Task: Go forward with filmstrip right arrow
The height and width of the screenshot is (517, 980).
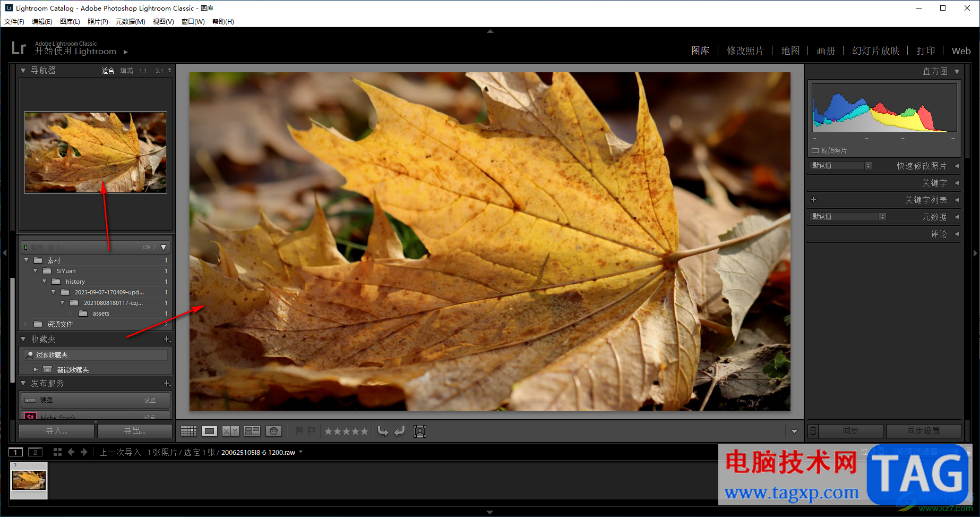Action: pyautogui.click(x=84, y=452)
